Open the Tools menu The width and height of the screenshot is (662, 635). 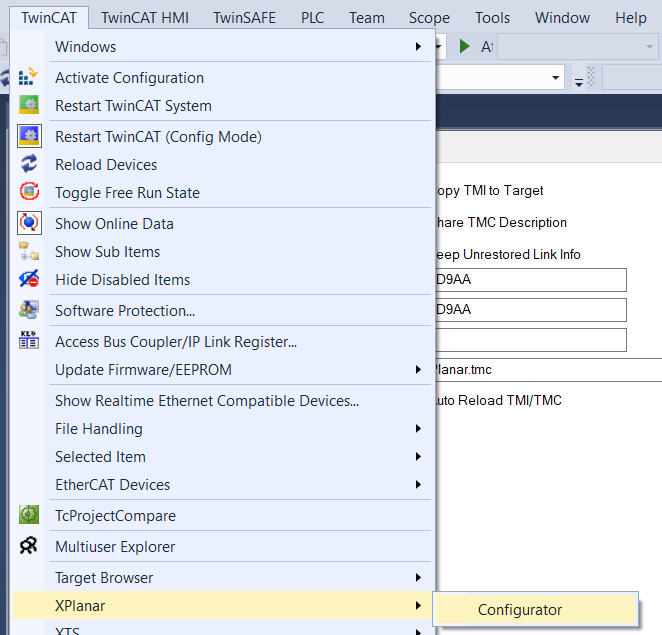tap(492, 18)
